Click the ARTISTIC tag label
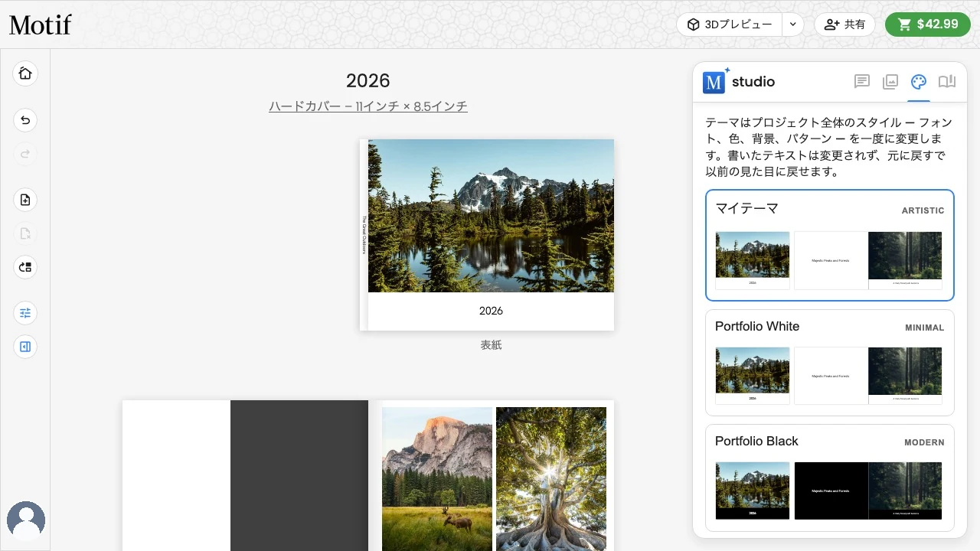Image resolution: width=980 pixels, height=551 pixels. 923,210
